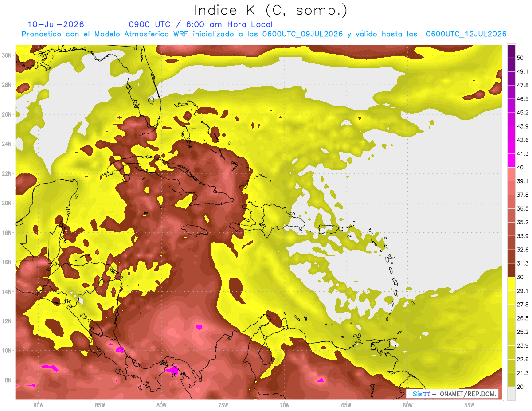This screenshot has height=411, width=532.
Task: Click the grey colorbar swatch below value 20
Action: (x=511, y=393)
